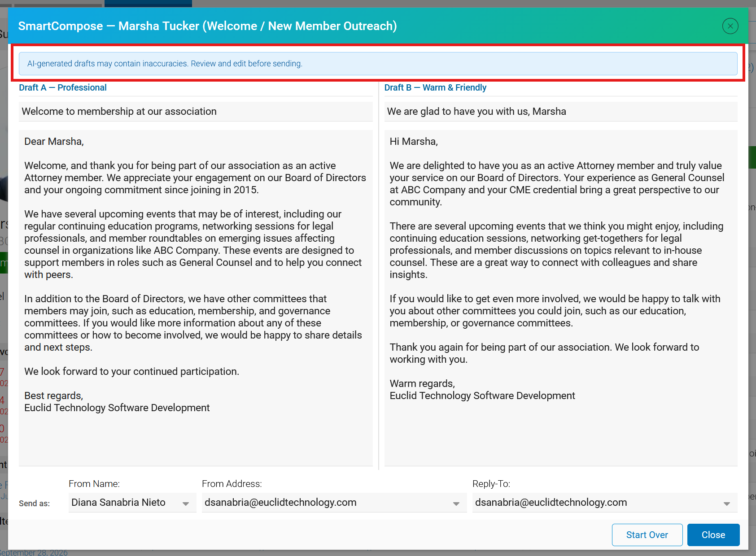The image size is (756, 556).
Task: Select the Draft B — Warm & Friendly heading
Action: click(x=435, y=87)
